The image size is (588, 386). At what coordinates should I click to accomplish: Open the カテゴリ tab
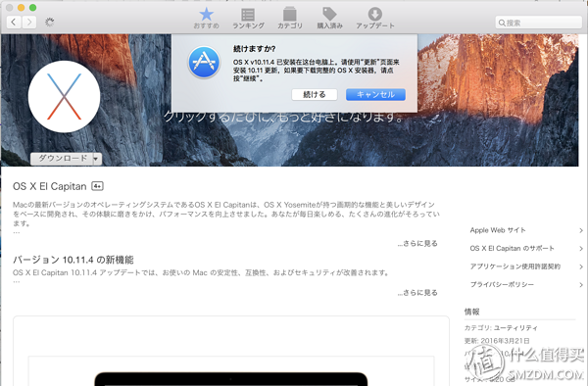(x=289, y=19)
